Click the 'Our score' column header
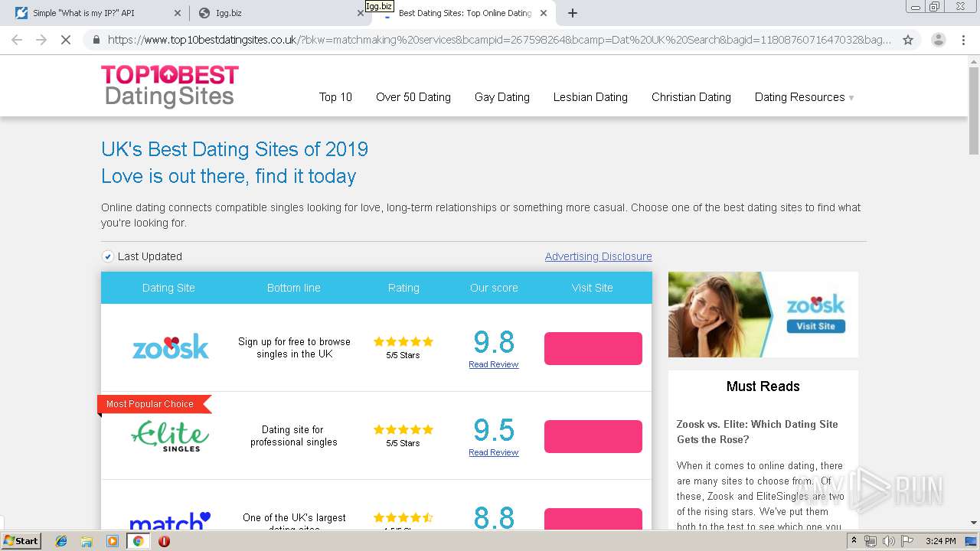Screen dimensions: 980x551 click(x=494, y=288)
